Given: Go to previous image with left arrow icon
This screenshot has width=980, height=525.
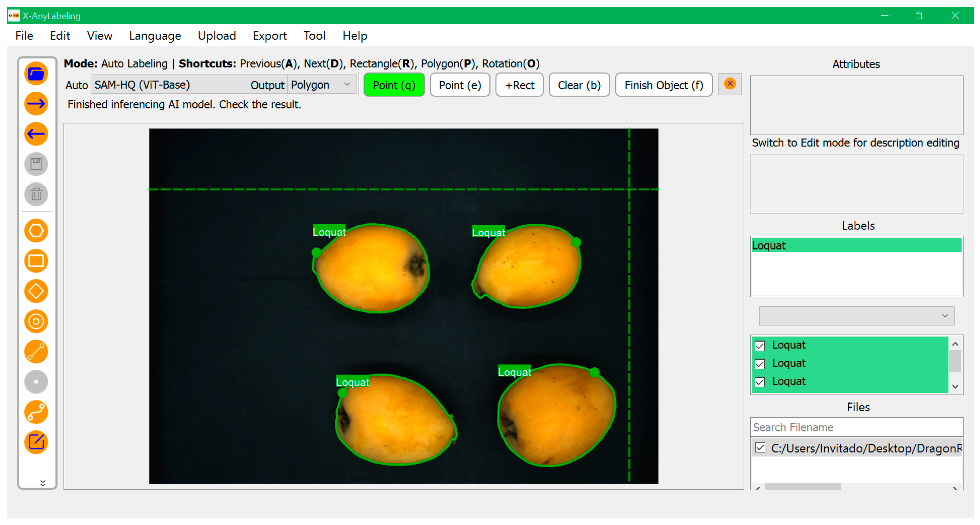Looking at the screenshot, I should point(36,134).
